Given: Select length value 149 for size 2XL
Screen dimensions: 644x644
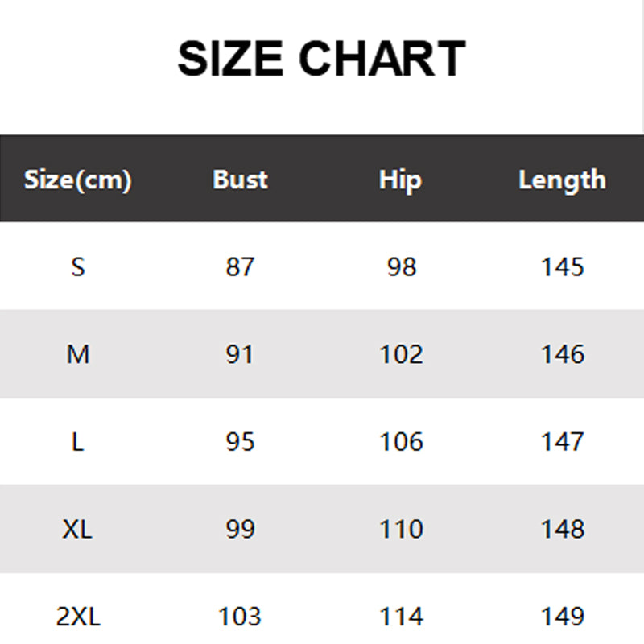Looking at the screenshot, I should click(562, 617).
